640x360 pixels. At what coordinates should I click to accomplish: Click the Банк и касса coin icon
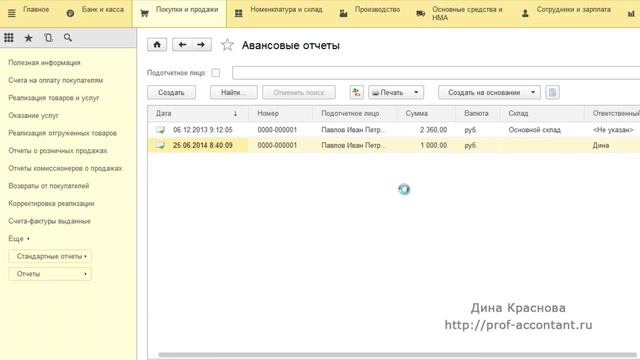click(70, 13)
